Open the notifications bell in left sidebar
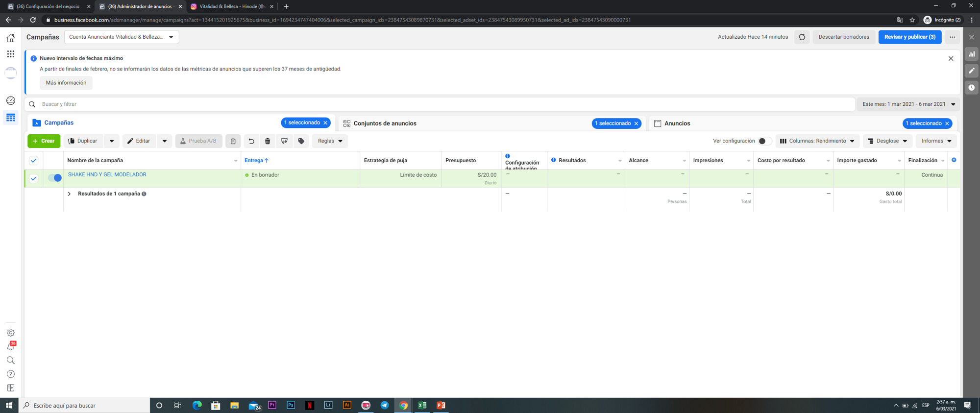 [10, 347]
